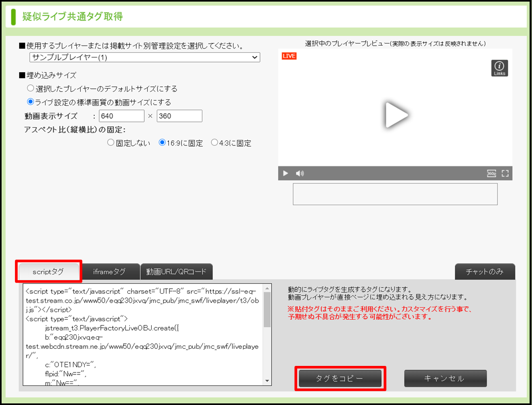Click the video width field showing 640
Image resolution: width=532 pixels, height=405 pixels.
click(x=121, y=116)
